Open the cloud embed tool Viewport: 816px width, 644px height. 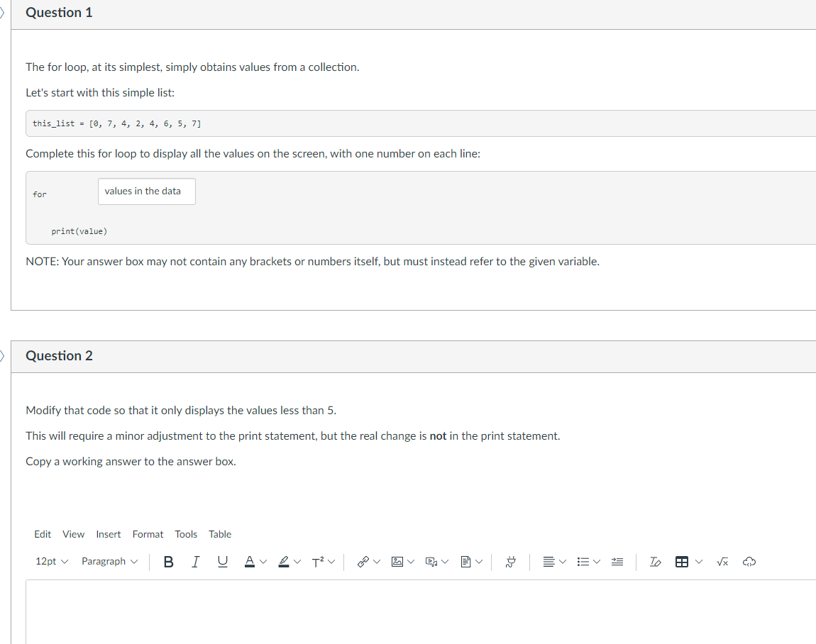pos(749,561)
